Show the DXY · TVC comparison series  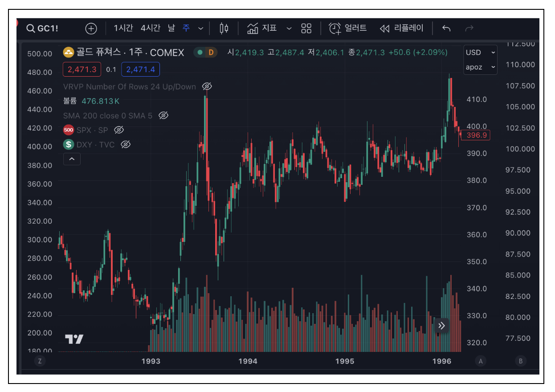[x=126, y=144]
